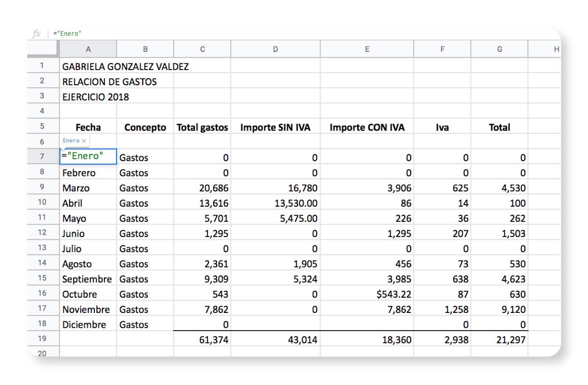Click the 1,503 total in Junio row

[499, 234]
